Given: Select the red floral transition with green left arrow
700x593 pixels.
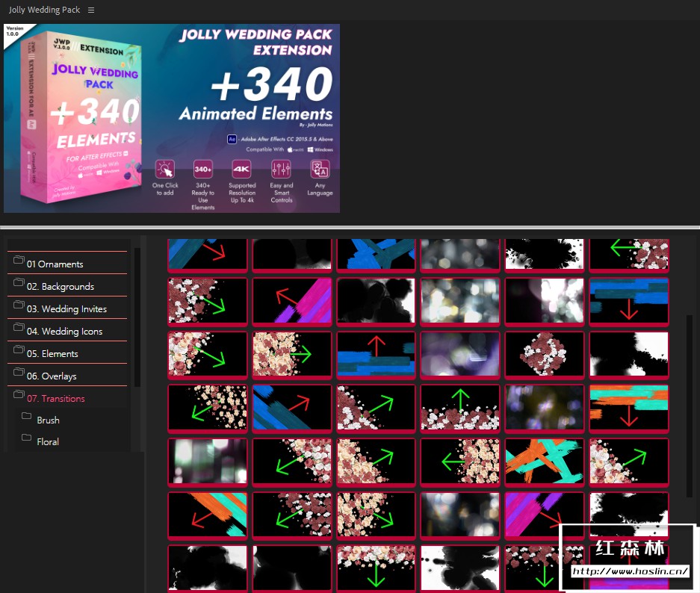Looking at the screenshot, I should tap(628, 255).
